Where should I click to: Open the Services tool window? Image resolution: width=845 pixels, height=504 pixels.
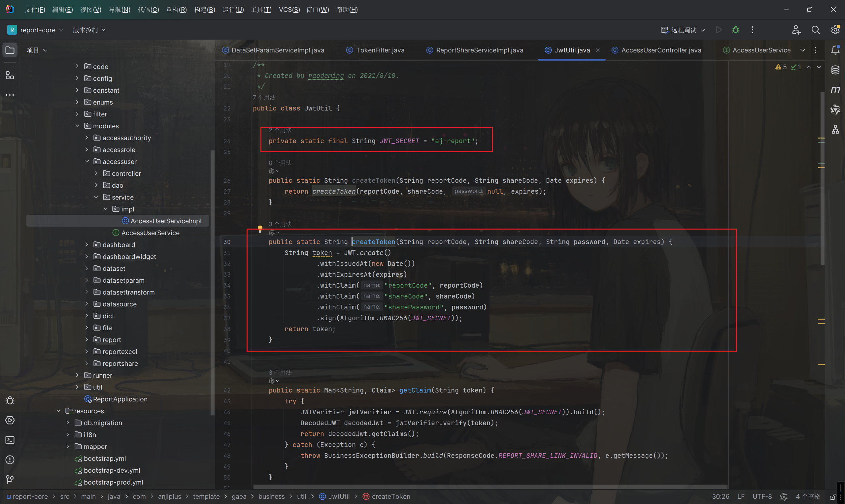[10, 420]
